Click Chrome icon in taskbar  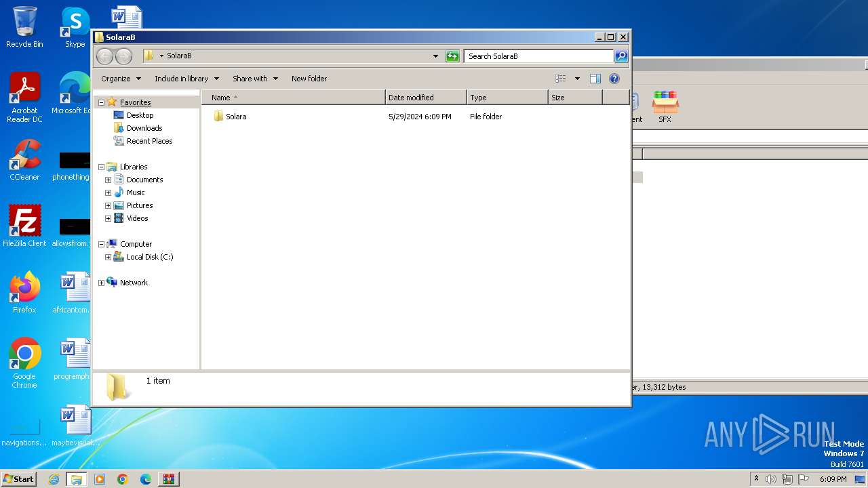122,479
